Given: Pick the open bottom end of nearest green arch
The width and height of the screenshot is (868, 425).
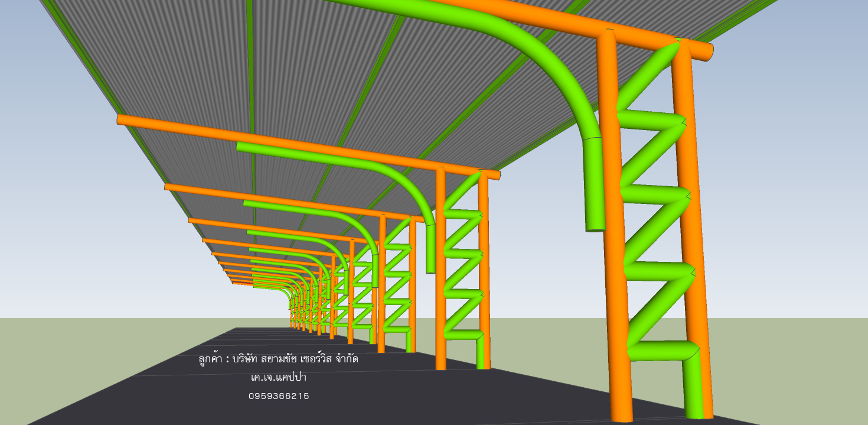Looking at the screenshot, I should pyautogui.click(x=595, y=228).
